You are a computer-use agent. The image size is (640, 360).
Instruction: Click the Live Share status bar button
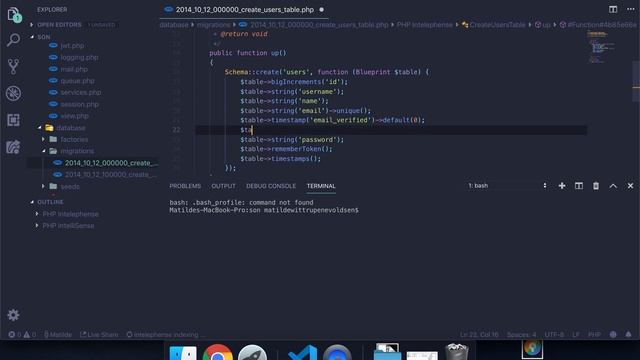click(x=99, y=335)
